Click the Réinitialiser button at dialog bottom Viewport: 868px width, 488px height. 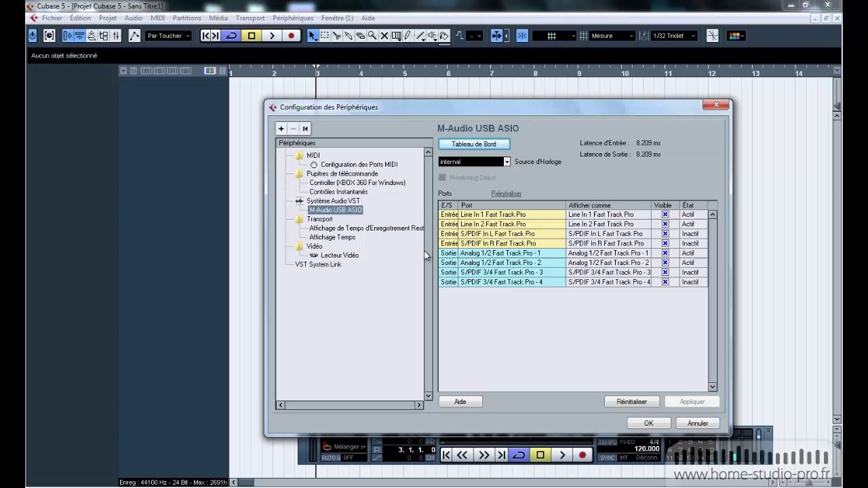click(x=632, y=402)
